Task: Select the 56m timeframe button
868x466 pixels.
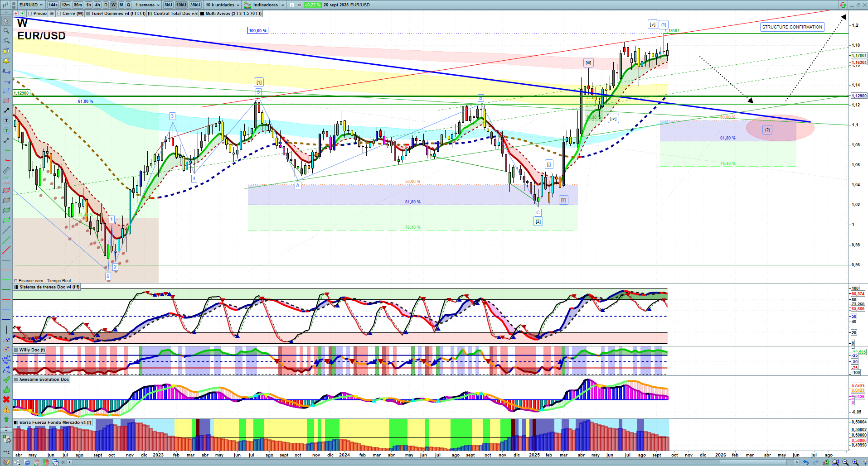Action: coord(78,5)
